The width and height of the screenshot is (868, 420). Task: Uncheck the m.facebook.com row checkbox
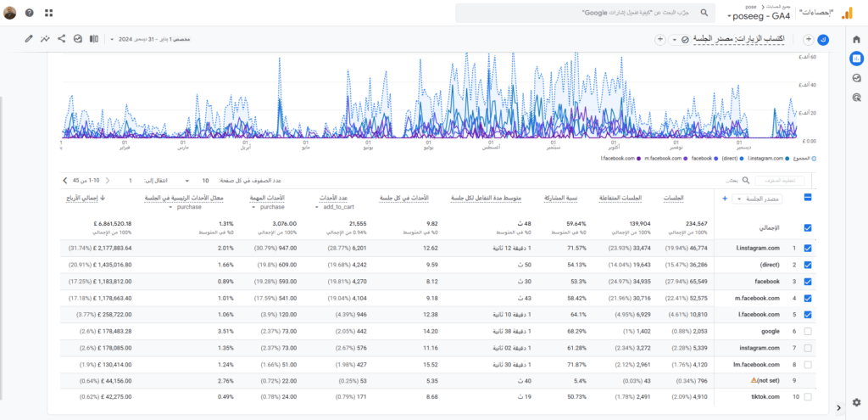pos(808,298)
